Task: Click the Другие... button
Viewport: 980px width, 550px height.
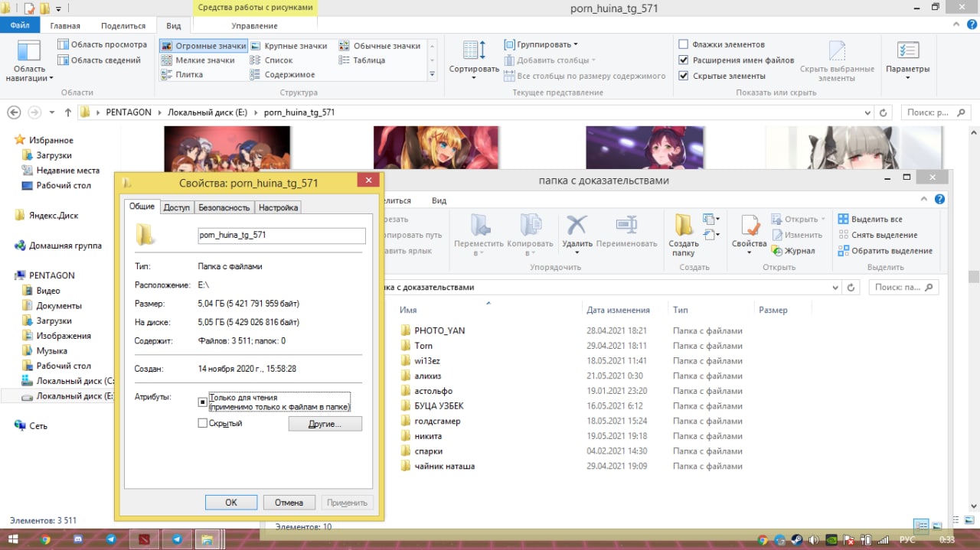Action: click(325, 424)
